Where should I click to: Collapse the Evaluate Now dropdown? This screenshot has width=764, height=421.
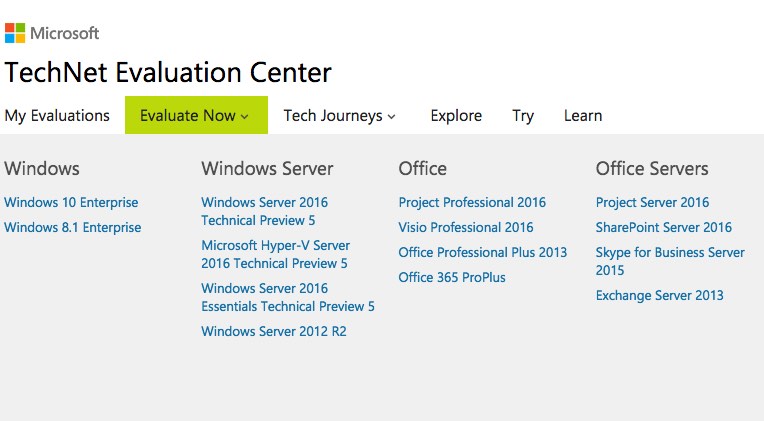coord(195,116)
